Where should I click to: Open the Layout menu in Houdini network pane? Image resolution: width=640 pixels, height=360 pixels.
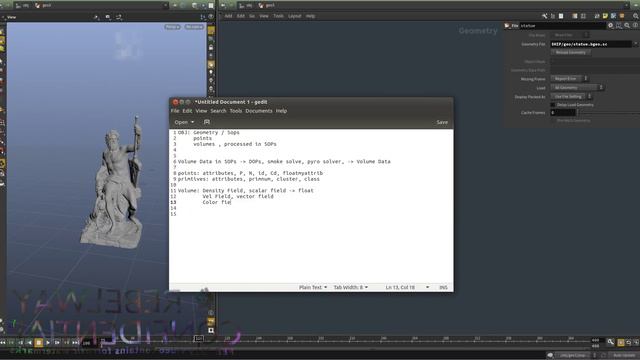(x=294, y=16)
